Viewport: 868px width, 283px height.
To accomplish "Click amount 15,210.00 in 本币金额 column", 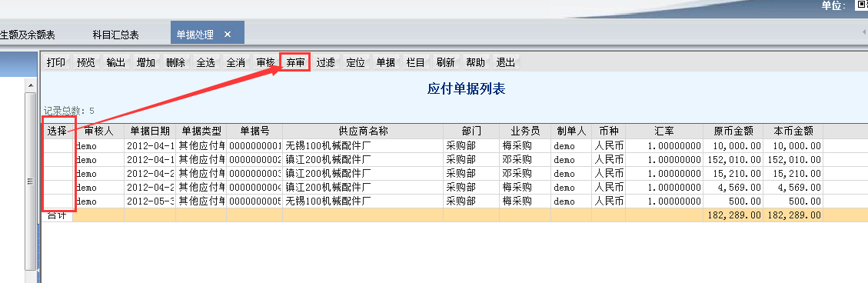I will (793, 174).
